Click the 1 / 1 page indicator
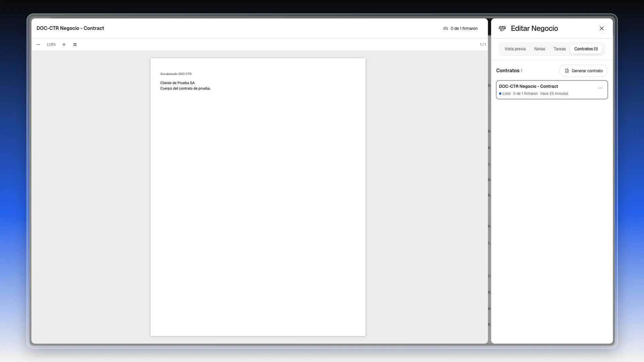This screenshot has width=644, height=362. [483, 45]
